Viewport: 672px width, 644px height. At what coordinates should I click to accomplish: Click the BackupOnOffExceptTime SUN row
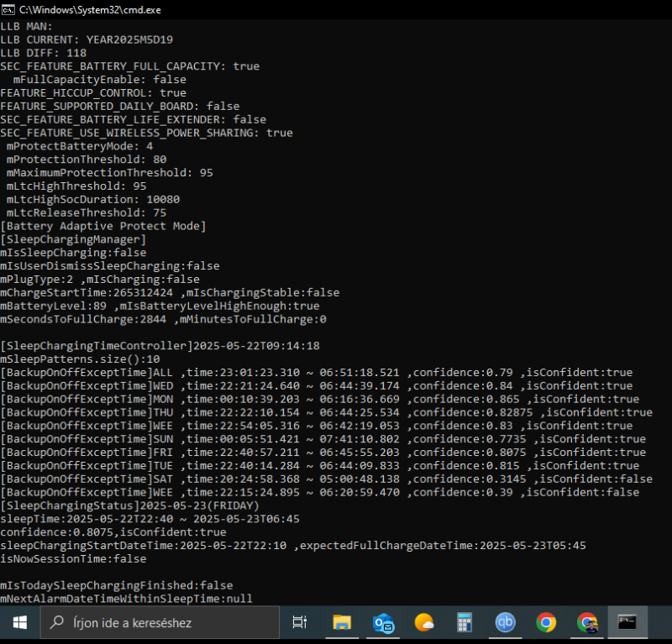tap(323, 439)
